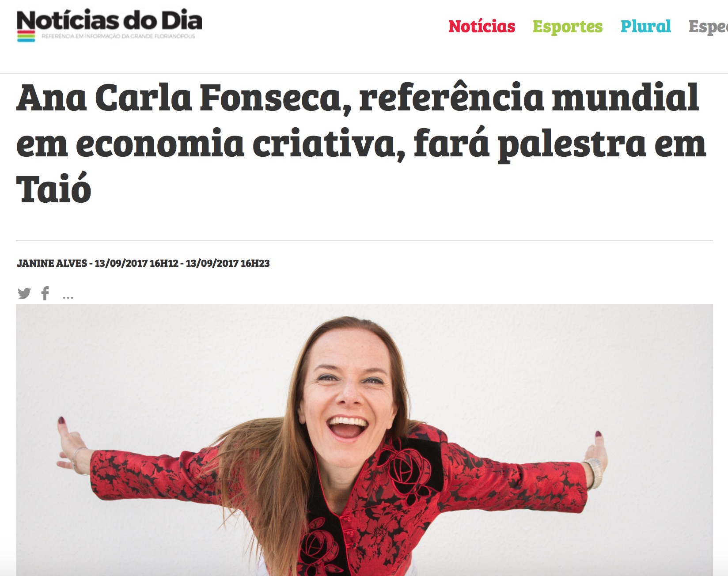Click author name Janine Alves

click(52, 263)
